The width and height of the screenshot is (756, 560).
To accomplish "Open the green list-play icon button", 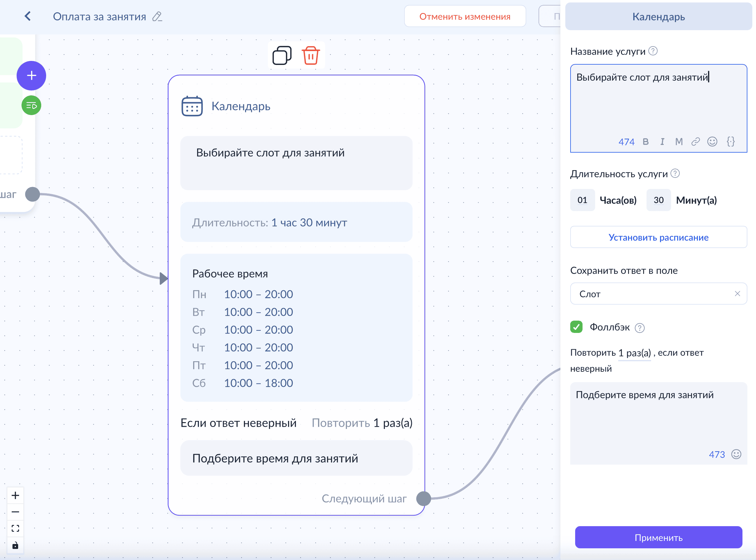I will (x=31, y=106).
